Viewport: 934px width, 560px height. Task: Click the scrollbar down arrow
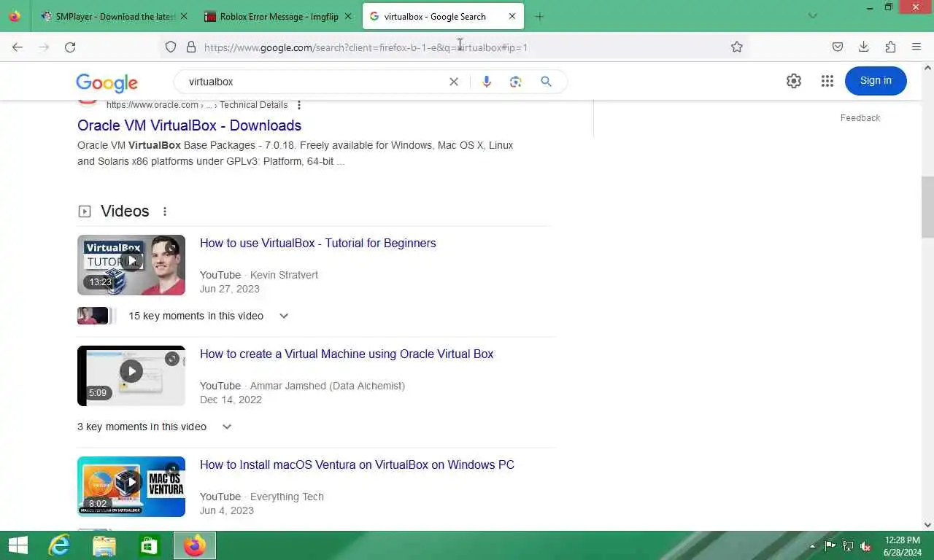tap(927, 524)
